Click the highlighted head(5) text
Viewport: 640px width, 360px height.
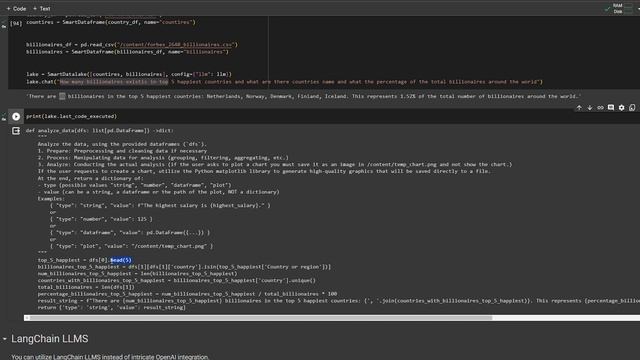(x=121, y=260)
